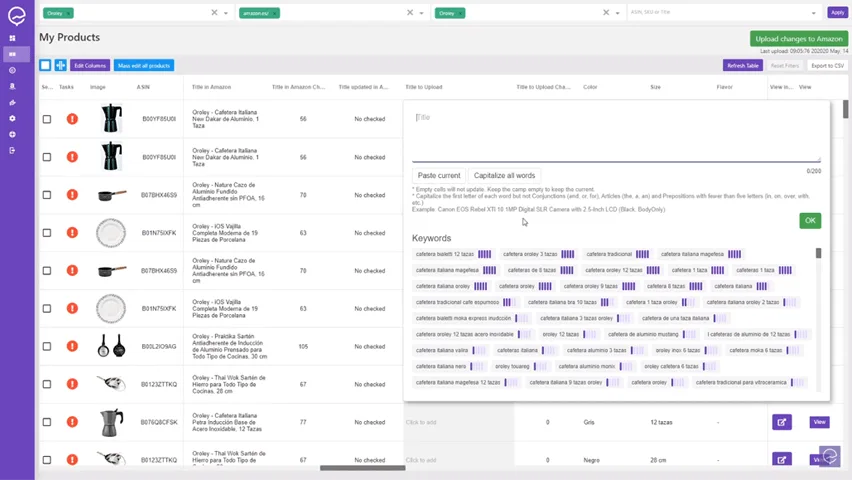This screenshot has height=480, width=852.
Task: Click the table vertical scrollbar thumb
Action: point(845,109)
